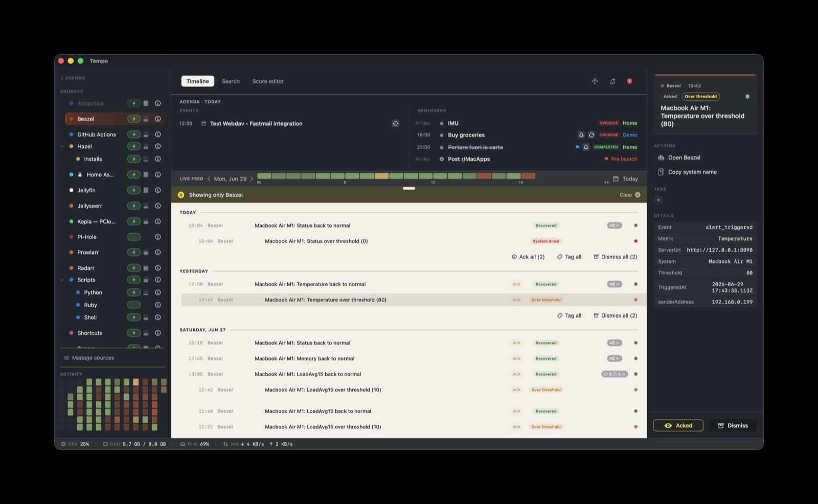Toggle the Beszel source live switch
This screenshot has width=818, height=504.
[x=134, y=119]
